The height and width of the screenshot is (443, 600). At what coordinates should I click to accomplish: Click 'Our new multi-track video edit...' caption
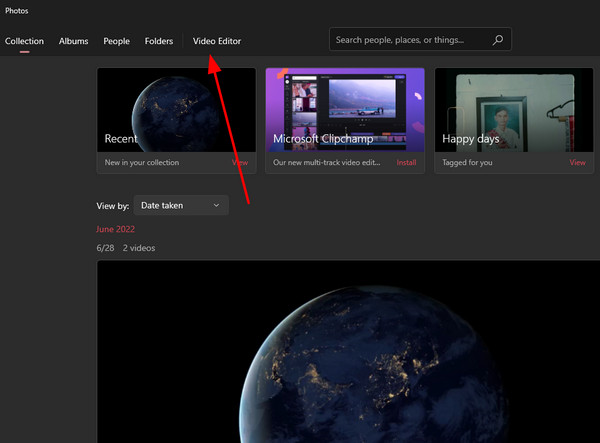(x=326, y=163)
